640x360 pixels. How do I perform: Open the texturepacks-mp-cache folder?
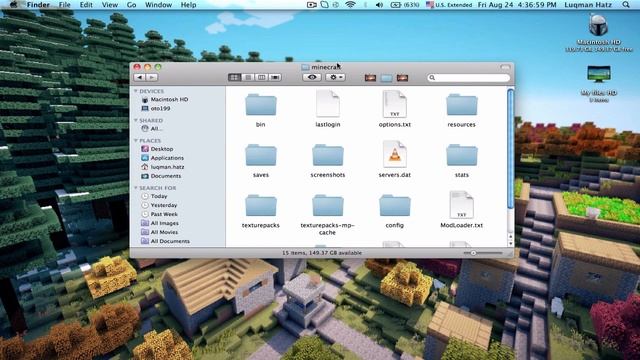pyautogui.click(x=328, y=214)
